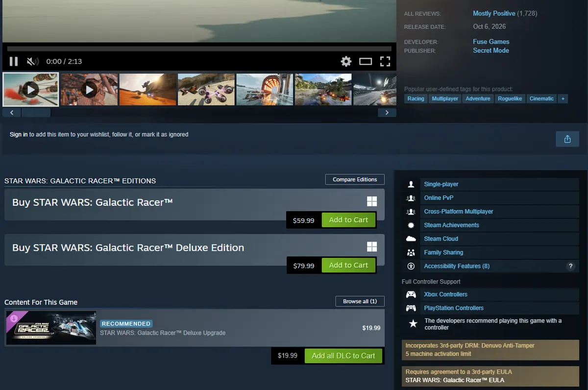Select the Adventure tag
This screenshot has width=588, height=390.
coord(478,98)
